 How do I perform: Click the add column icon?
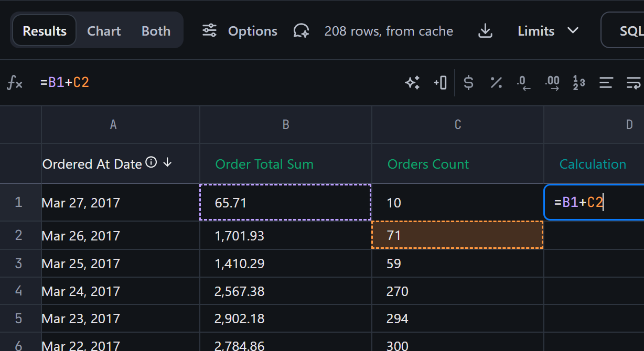tap(441, 83)
